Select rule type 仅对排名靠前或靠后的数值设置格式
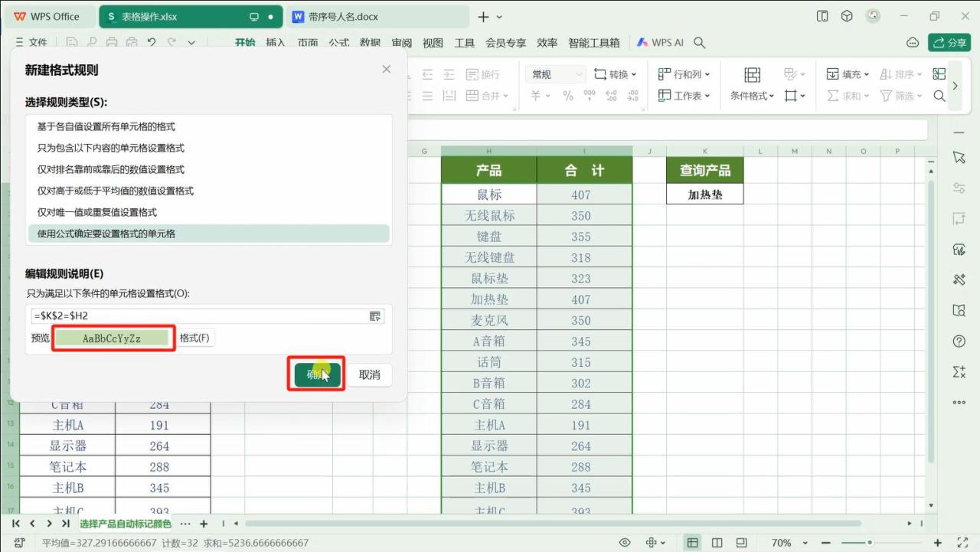 pyautogui.click(x=208, y=169)
